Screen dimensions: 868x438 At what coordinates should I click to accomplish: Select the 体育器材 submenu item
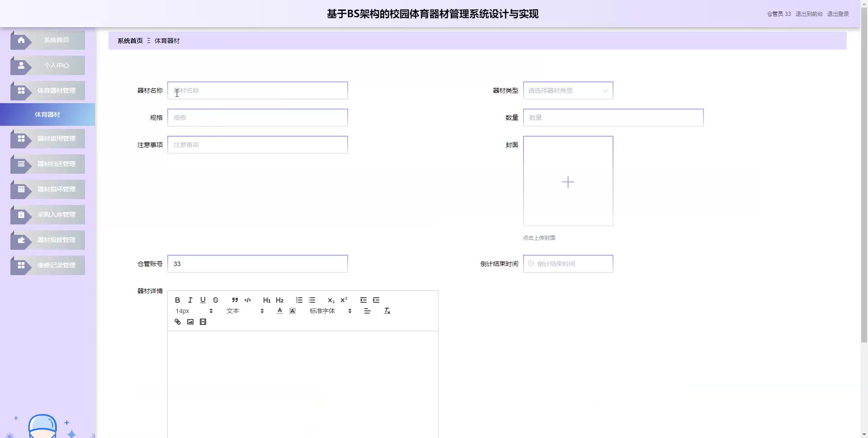tap(47, 114)
